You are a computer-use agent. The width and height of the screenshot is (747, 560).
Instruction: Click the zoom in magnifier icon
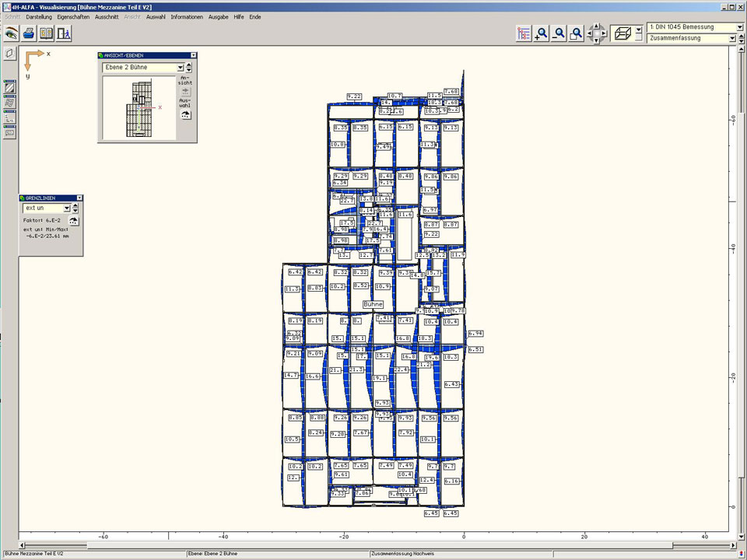coord(542,33)
